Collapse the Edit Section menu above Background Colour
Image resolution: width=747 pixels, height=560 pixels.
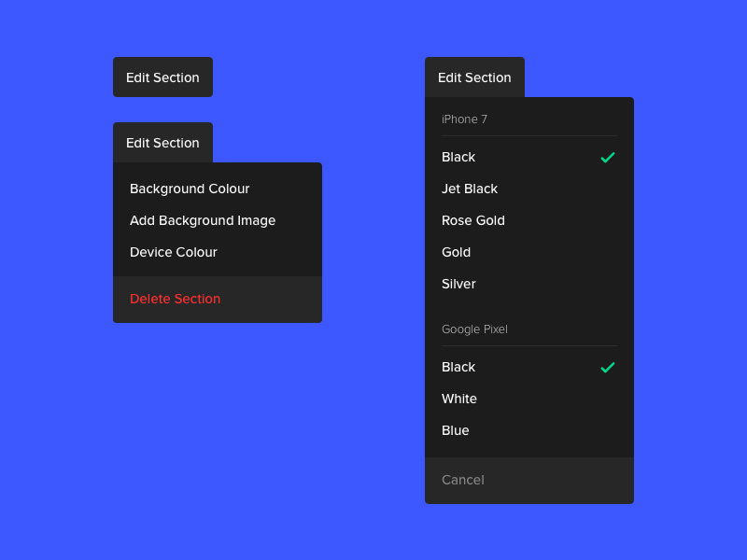click(162, 143)
